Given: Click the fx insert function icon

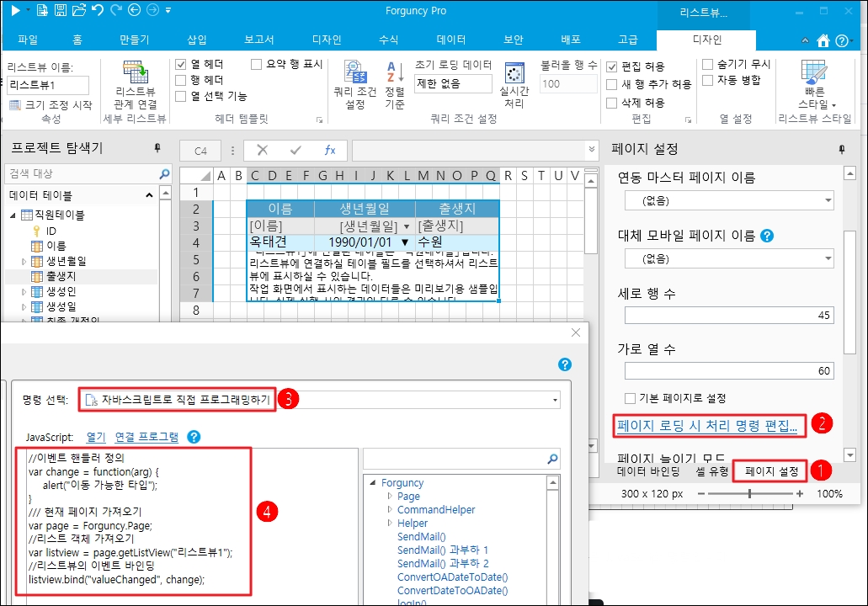Looking at the screenshot, I should point(330,151).
